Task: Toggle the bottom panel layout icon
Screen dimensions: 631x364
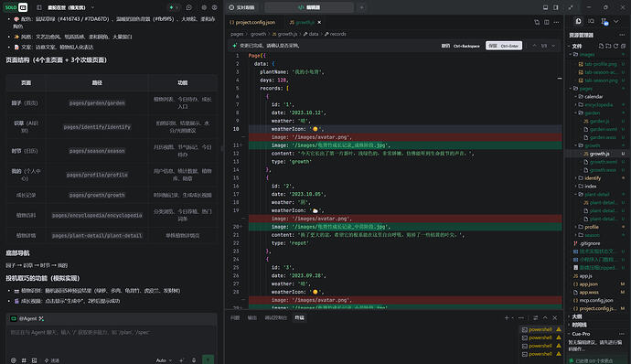Action: 545,7
